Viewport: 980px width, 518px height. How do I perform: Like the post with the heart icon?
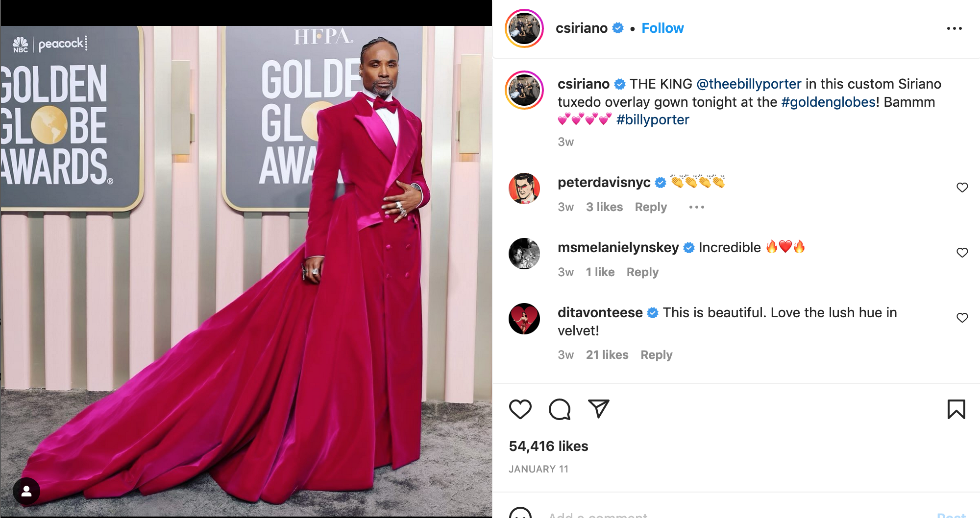520,409
